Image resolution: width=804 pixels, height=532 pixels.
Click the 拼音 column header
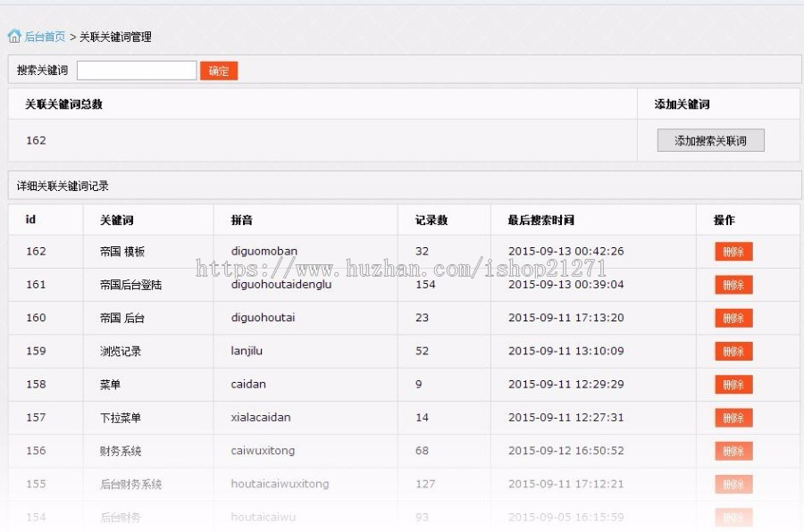click(x=241, y=220)
